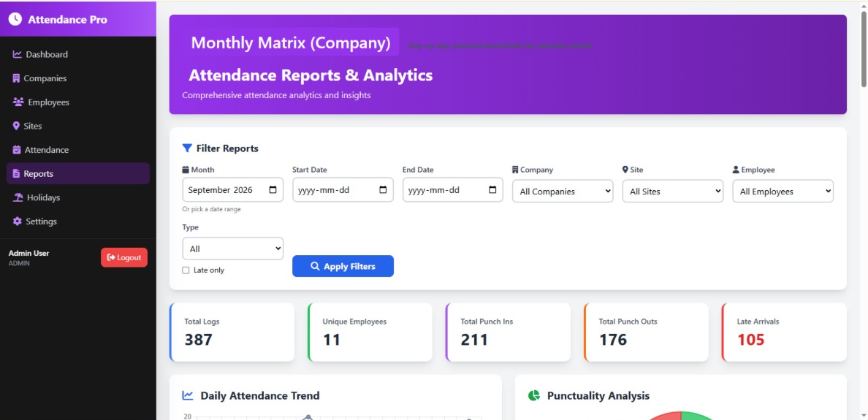Open the Month field calendar picker icon
Image resolution: width=868 pixels, height=420 pixels.
(273, 190)
